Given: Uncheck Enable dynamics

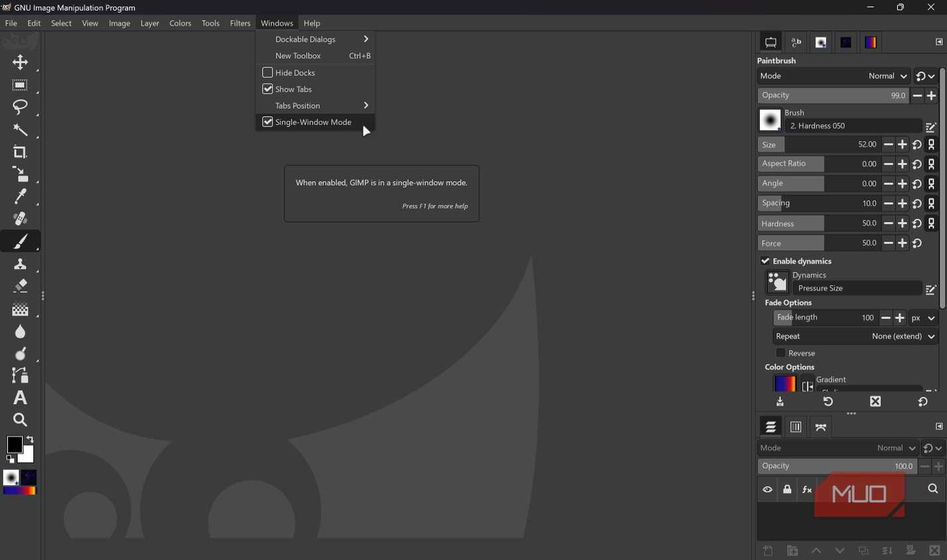Looking at the screenshot, I should click(x=765, y=261).
